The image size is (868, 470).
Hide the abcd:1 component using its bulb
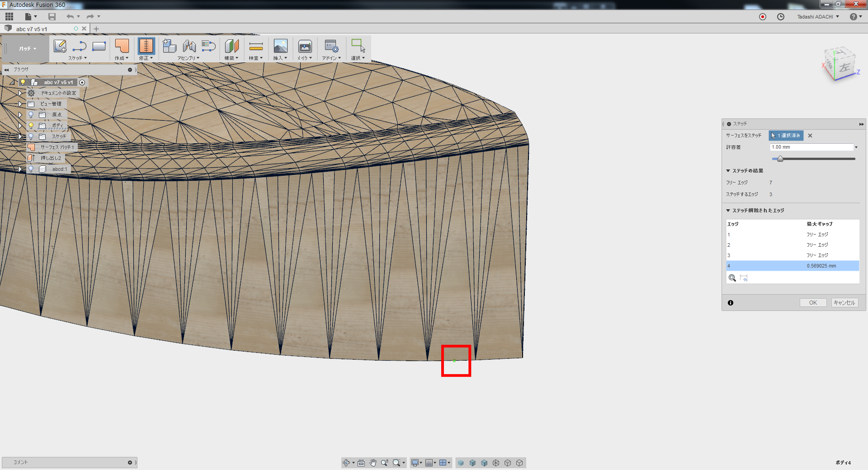(x=31, y=169)
